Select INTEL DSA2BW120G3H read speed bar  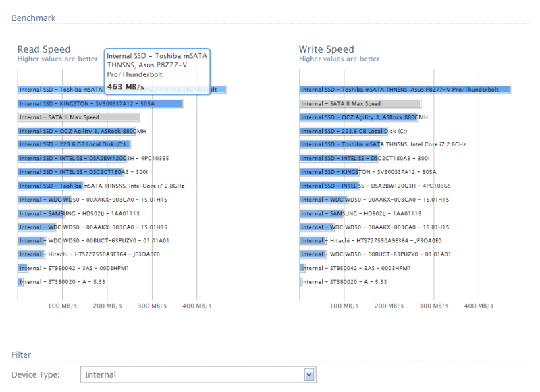pyautogui.click(x=72, y=159)
